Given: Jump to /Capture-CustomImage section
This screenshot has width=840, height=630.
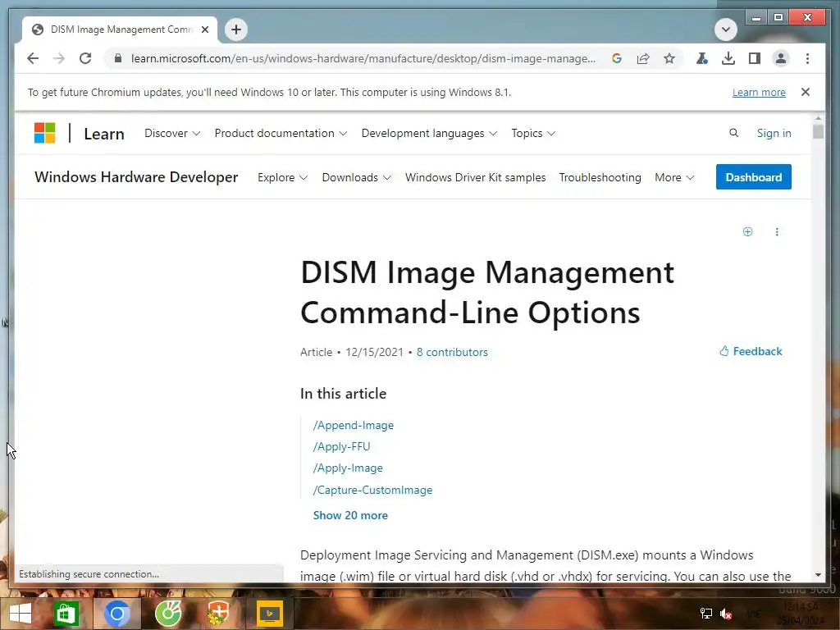Looking at the screenshot, I should 372,490.
